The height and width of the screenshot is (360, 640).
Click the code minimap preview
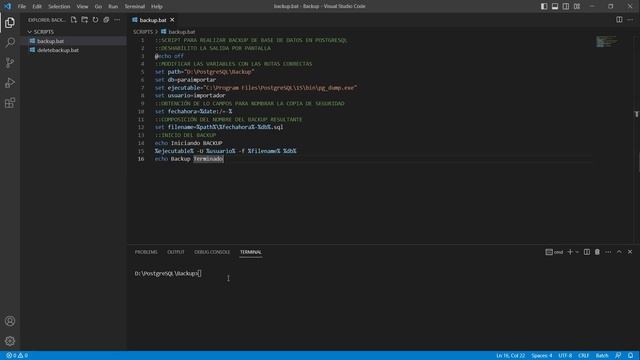(x=606, y=41)
